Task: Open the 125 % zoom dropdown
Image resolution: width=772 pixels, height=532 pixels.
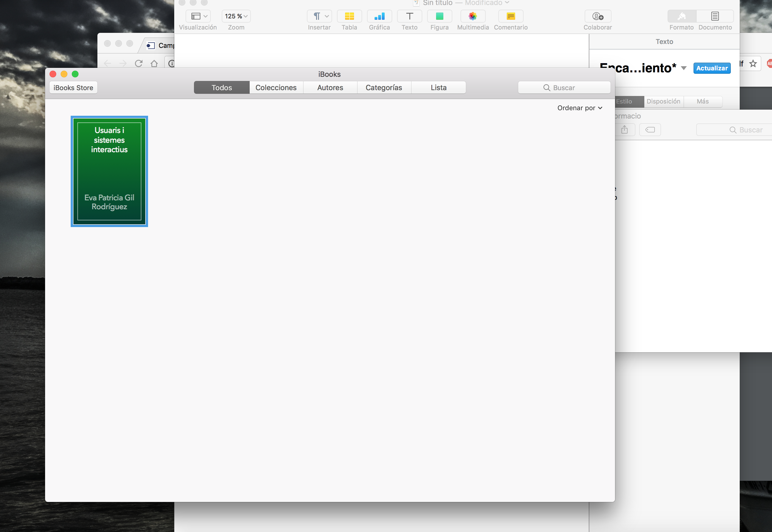Action: [x=236, y=16]
